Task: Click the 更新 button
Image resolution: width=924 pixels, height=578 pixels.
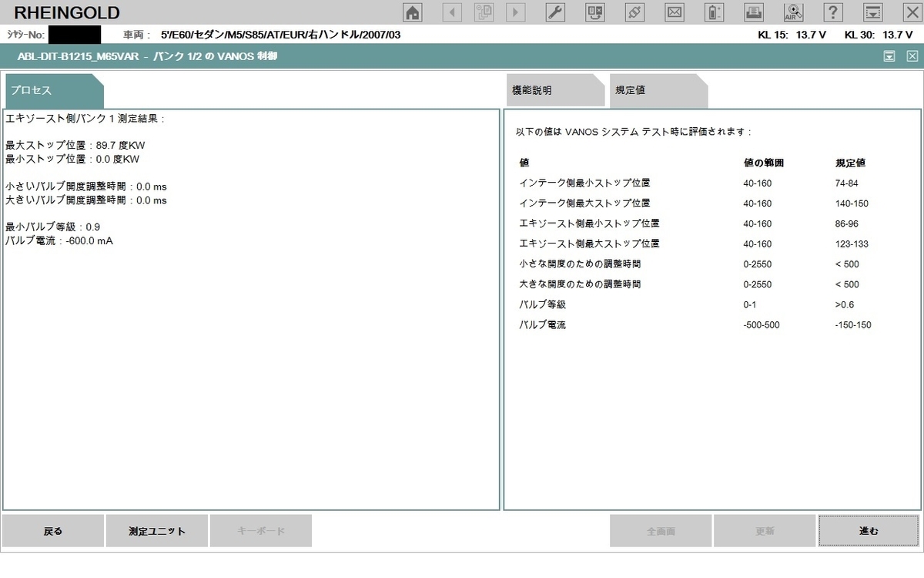Action: point(765,531)
